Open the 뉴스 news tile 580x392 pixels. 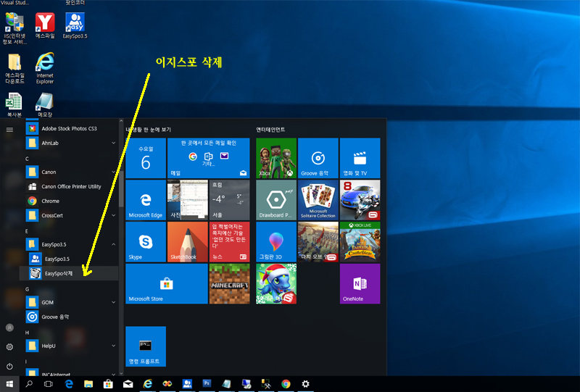pos(229,242)
